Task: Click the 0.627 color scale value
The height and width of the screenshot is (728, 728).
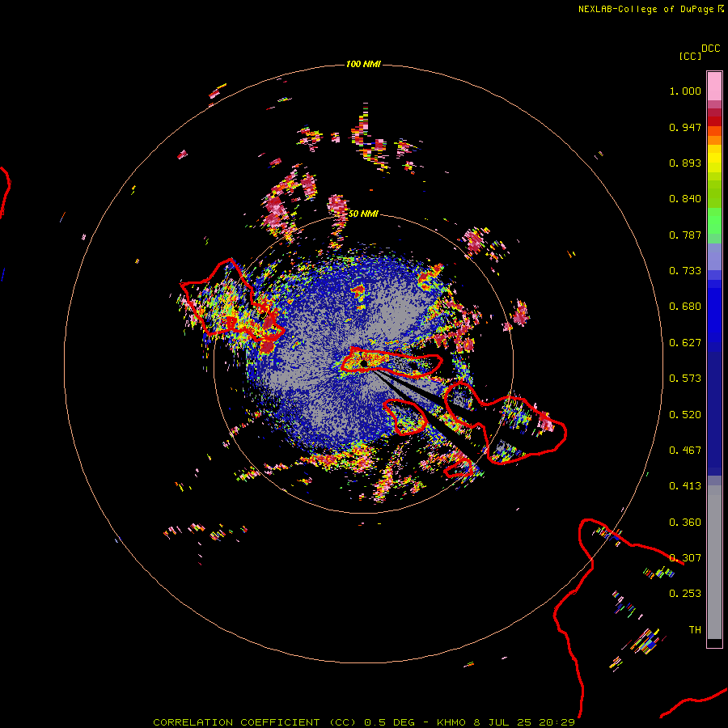Action: click(685, 343)
